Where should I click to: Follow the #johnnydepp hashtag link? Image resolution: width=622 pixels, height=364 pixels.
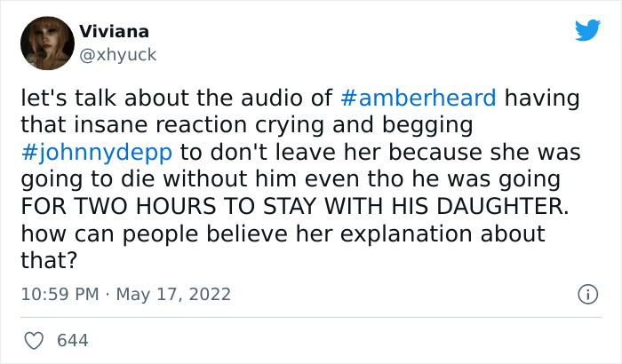tap(97, 153)
